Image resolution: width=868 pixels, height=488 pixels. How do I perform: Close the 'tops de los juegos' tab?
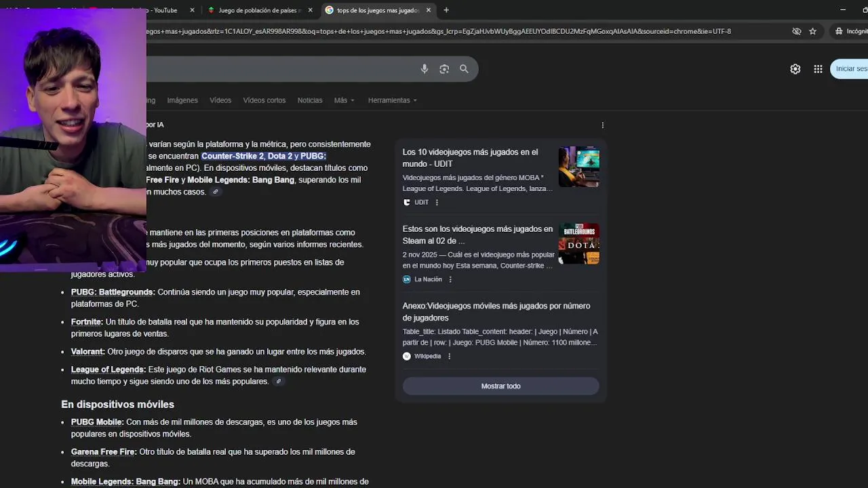point(429,10)
